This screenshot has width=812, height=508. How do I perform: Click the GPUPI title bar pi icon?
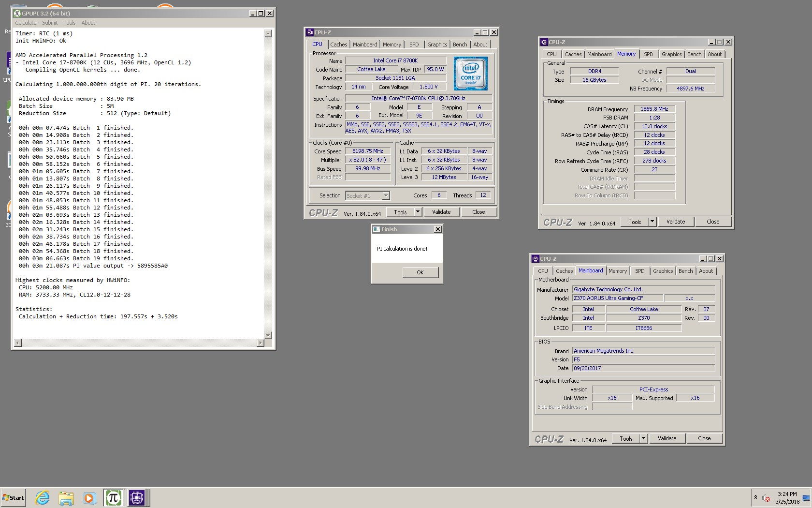tap(17, 14)
